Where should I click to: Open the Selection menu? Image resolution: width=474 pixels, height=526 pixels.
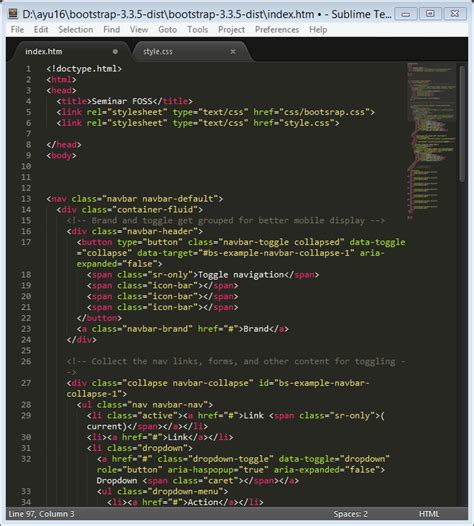coord(75,30)
